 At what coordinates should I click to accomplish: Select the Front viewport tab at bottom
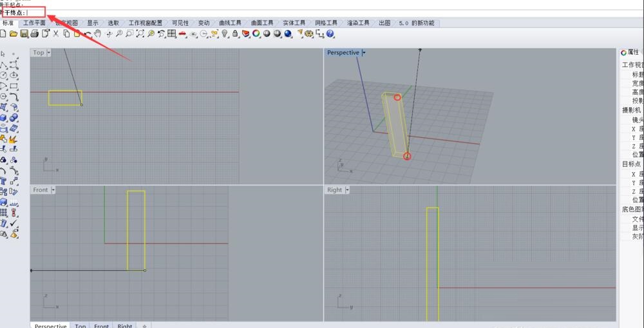(101, 326)
